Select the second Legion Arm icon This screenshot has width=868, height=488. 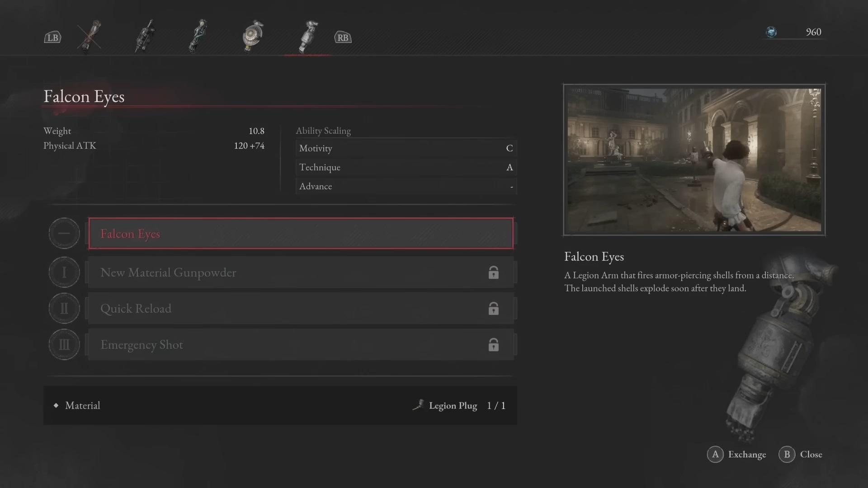pyautogui.click(x=145, y=37)
